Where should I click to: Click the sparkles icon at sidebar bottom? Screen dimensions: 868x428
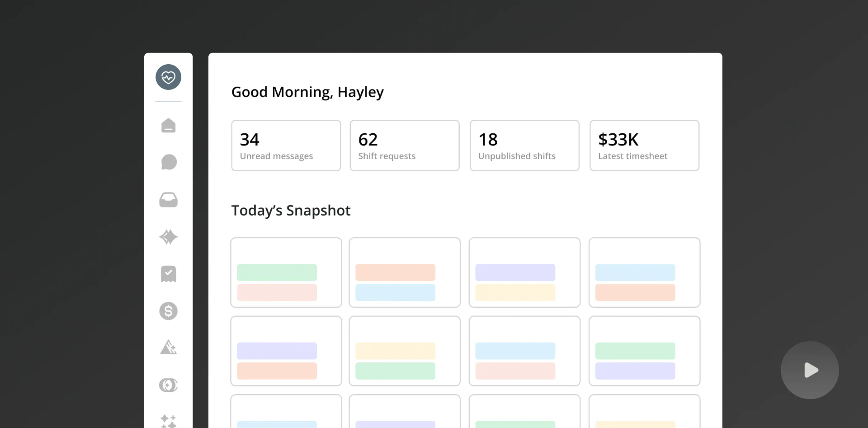[x=168, y=421]
